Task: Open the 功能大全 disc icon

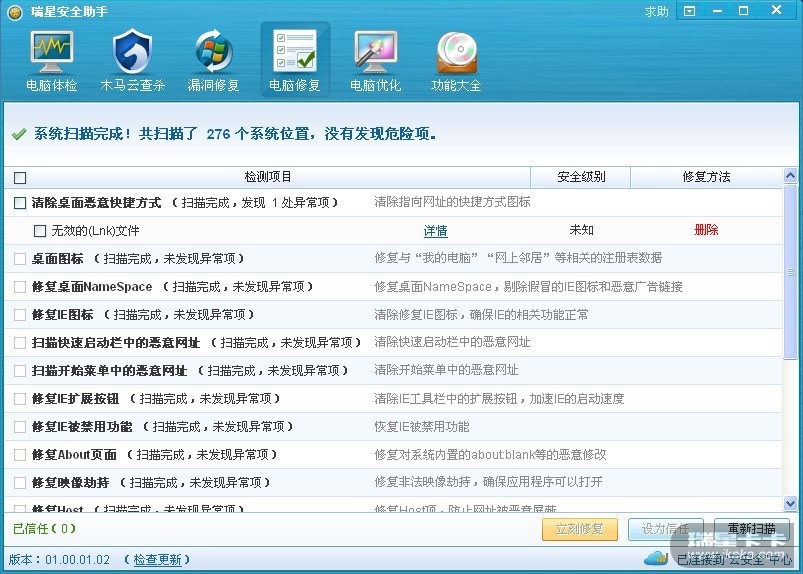Action: (x=456, y=52)
